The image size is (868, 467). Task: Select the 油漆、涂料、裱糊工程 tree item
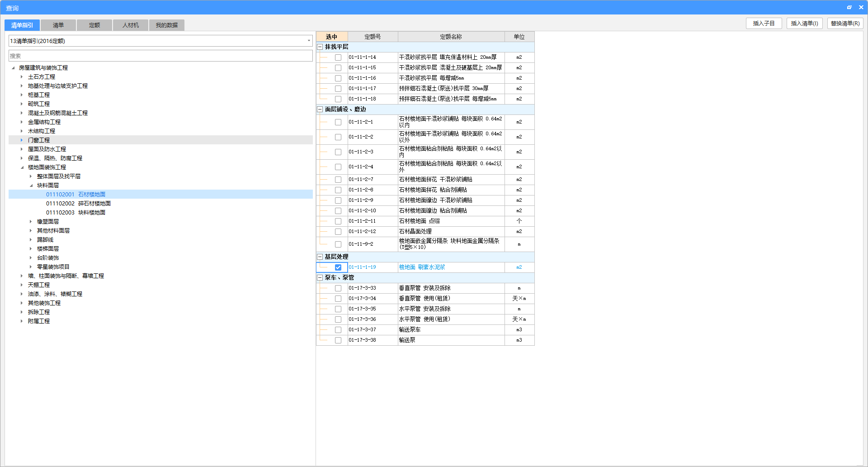55,294
